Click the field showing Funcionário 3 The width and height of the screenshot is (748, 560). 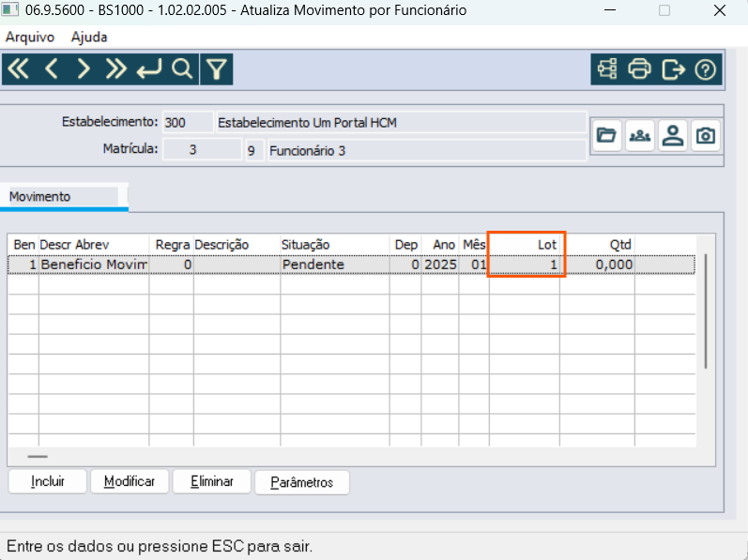pyautogui.click(x=427, y=151)
